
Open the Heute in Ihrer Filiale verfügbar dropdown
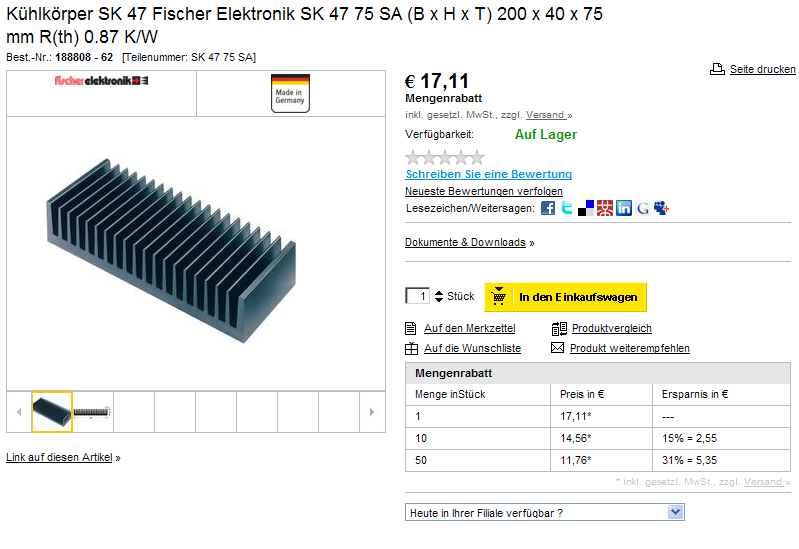coord(544,512)
